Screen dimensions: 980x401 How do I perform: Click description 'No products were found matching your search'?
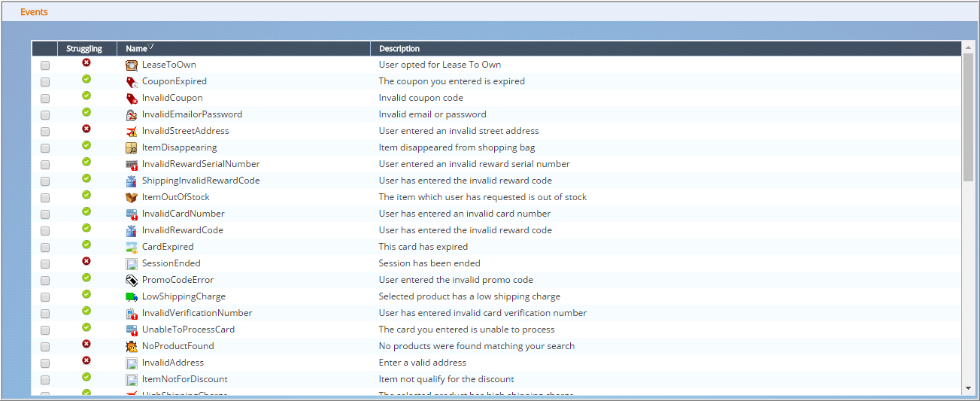point(477,346)
